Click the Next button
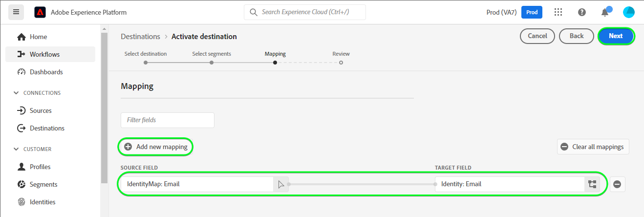This screenshot has height=217, width=644. (x=616, y=36)
